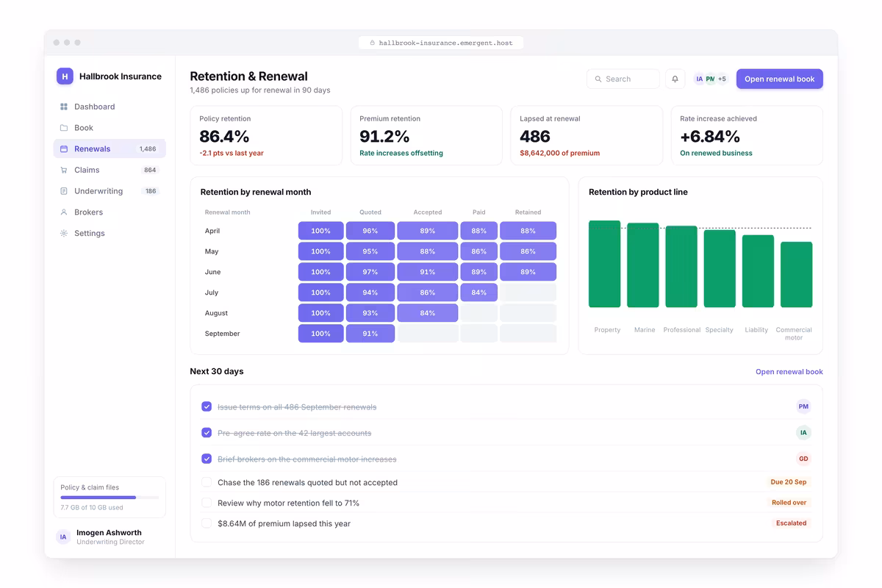Click the Lapsed at renewal 486 card
Viewport: 882px width, 588px height.
(x=587, y=135)
